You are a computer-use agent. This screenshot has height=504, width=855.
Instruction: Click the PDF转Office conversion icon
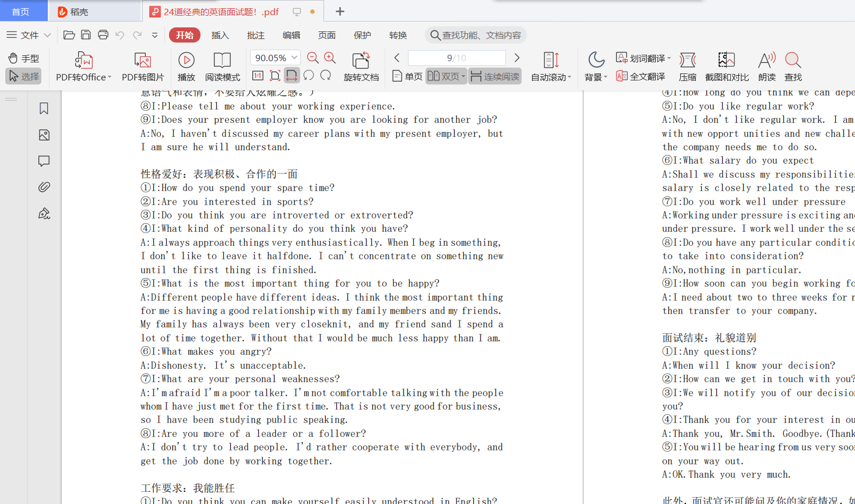click(x=84, y=60)
